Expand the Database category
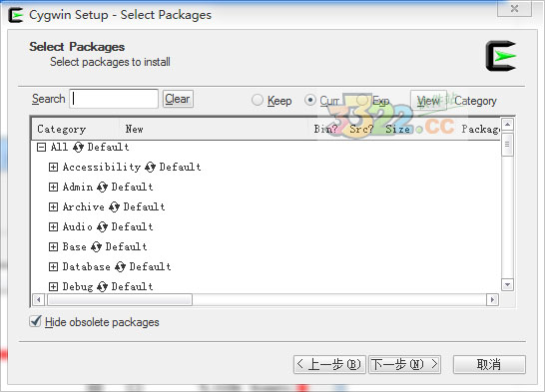Image resolution: width=545 pixels, height=392 pixels. (x=53, y=267)
